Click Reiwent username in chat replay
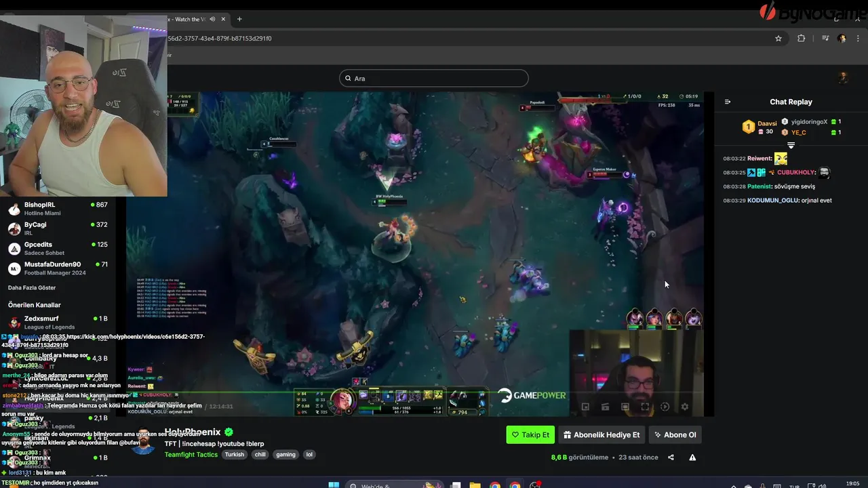The height and width of the screenshot is (488, 868). tap(759, 159)
